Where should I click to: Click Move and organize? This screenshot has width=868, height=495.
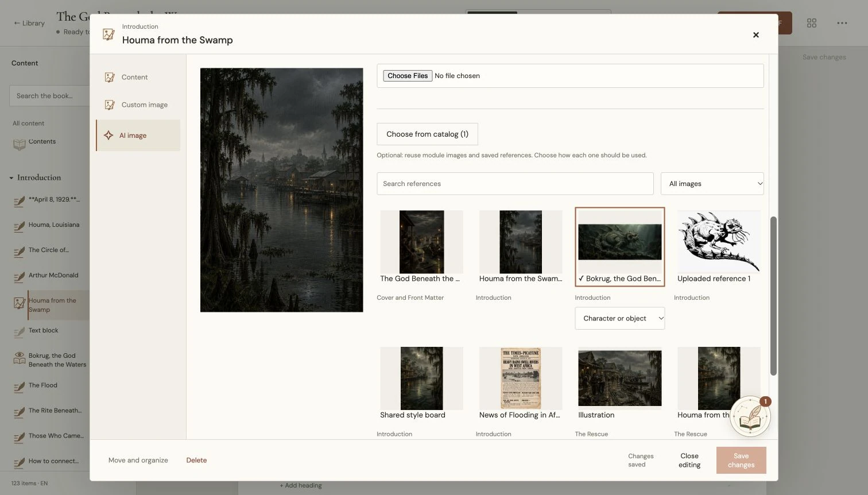point(138,460)
